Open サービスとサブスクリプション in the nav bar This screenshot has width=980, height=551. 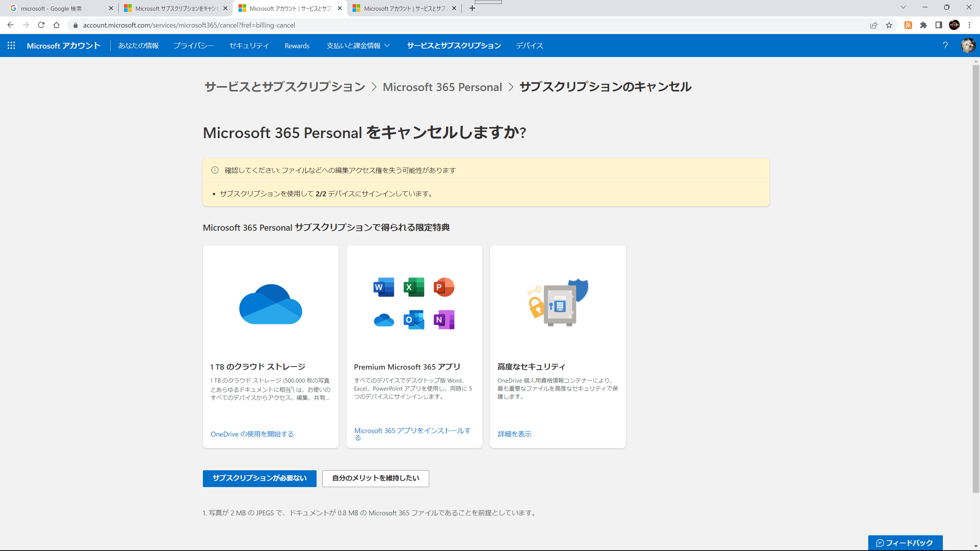pos(454,46)
